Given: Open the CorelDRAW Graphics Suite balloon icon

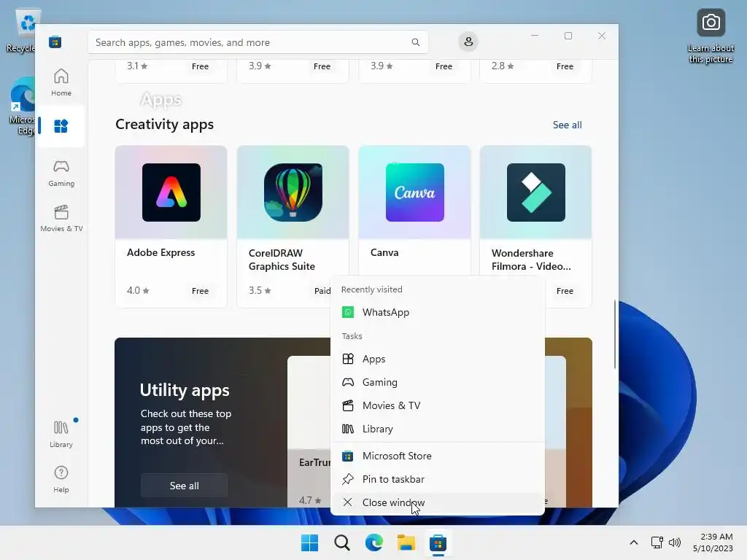Looking at the screenshot, I should tap(293, 192).
